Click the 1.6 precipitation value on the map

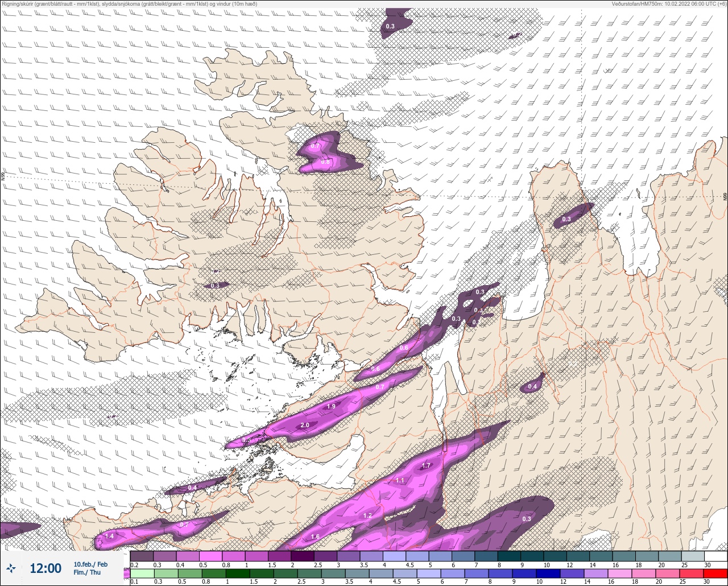pyautogui.click(x=315, y=537)
